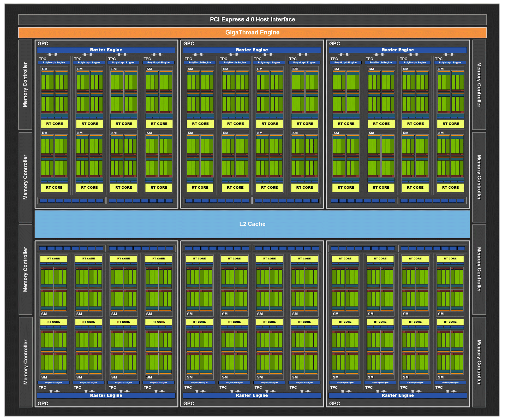Click the first RT CORE in bottom-middle GPC
Screen dimensions: 508x420
coord(199,258)
